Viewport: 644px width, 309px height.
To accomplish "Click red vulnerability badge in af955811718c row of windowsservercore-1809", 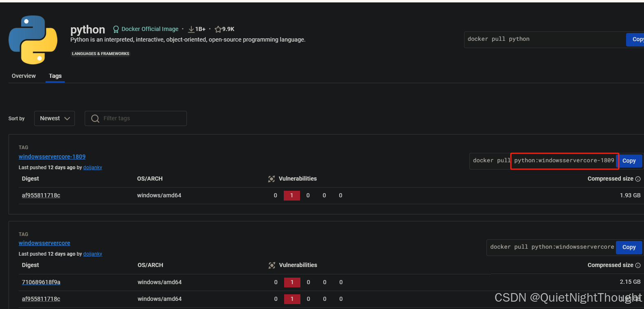I will [292, 196].
